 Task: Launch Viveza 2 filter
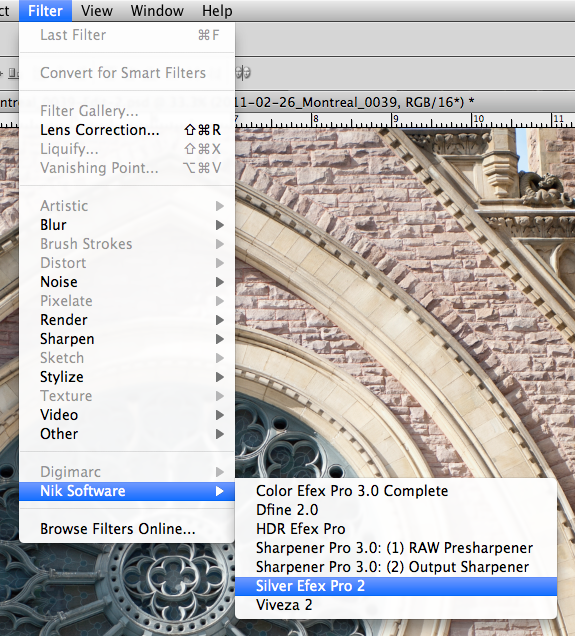coord(396,605)
